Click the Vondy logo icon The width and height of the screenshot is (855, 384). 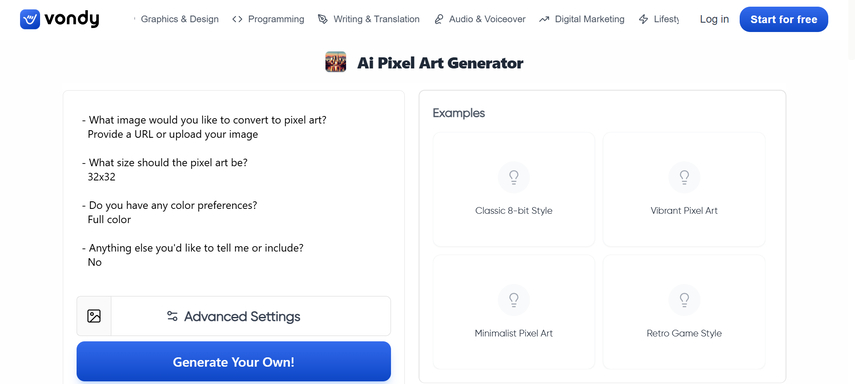point(30,19)
